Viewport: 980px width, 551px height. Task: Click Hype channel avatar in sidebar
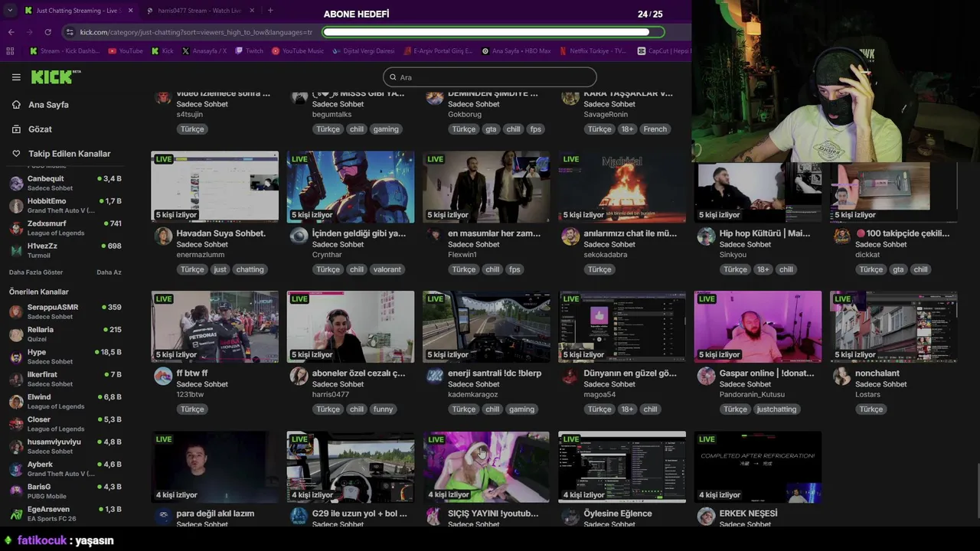pyautogui.click(x=15, y=357)
